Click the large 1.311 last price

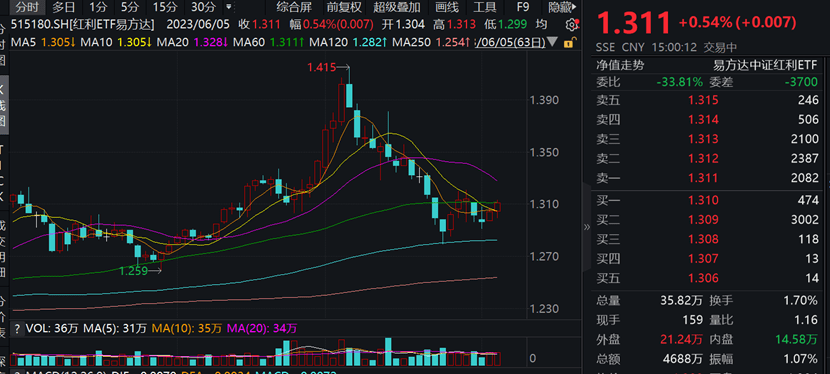point(634,23)
